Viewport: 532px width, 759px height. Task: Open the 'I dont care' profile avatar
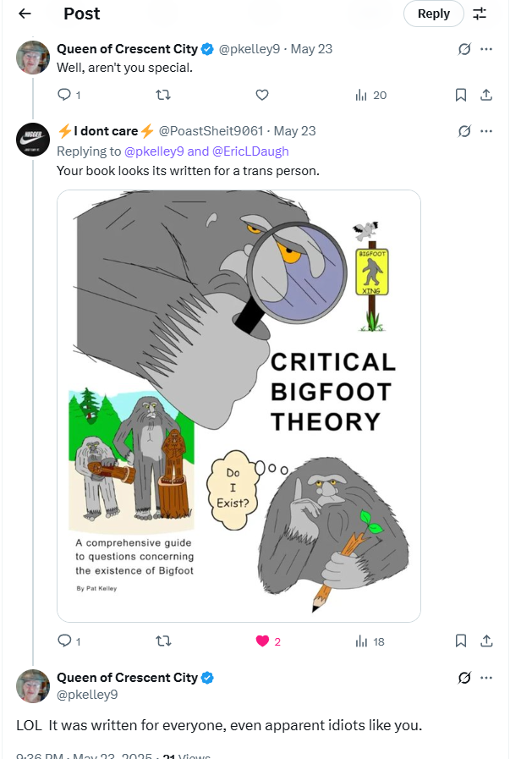point(33,140)
